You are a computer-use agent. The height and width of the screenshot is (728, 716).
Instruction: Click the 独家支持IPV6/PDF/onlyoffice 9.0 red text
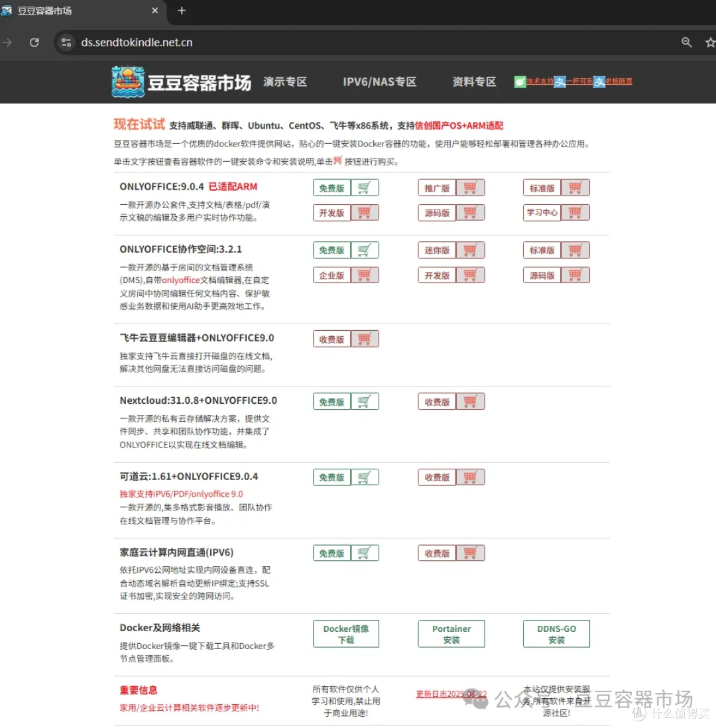tap(181, 494)
